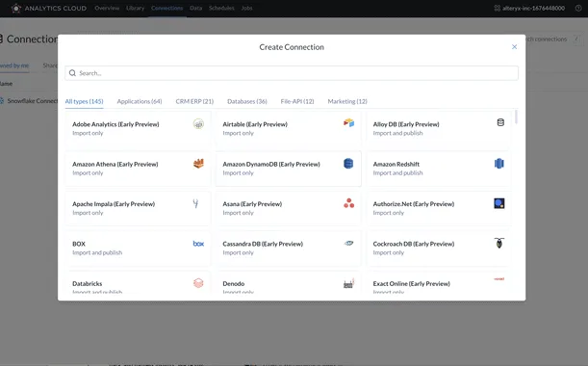This screenshot has width=588, height=366.
Task: Click the Asana three-dot logo
Action: (348, 203)
